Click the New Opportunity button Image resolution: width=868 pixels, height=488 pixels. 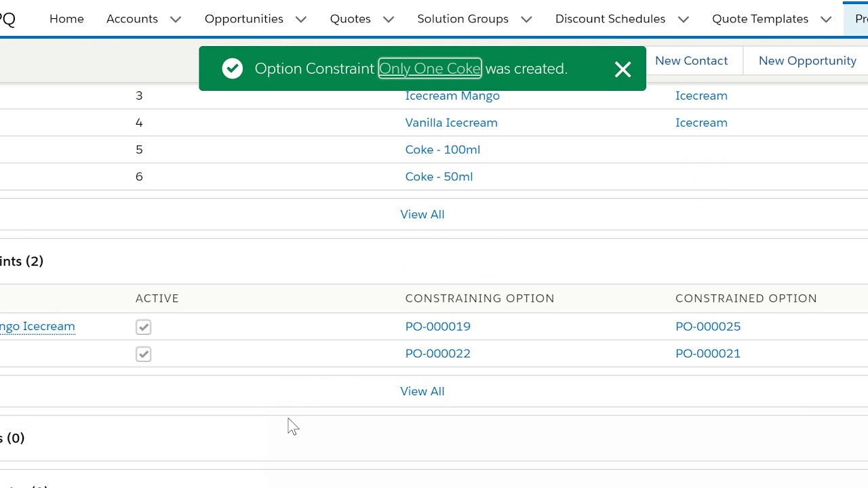click(807, 60)
